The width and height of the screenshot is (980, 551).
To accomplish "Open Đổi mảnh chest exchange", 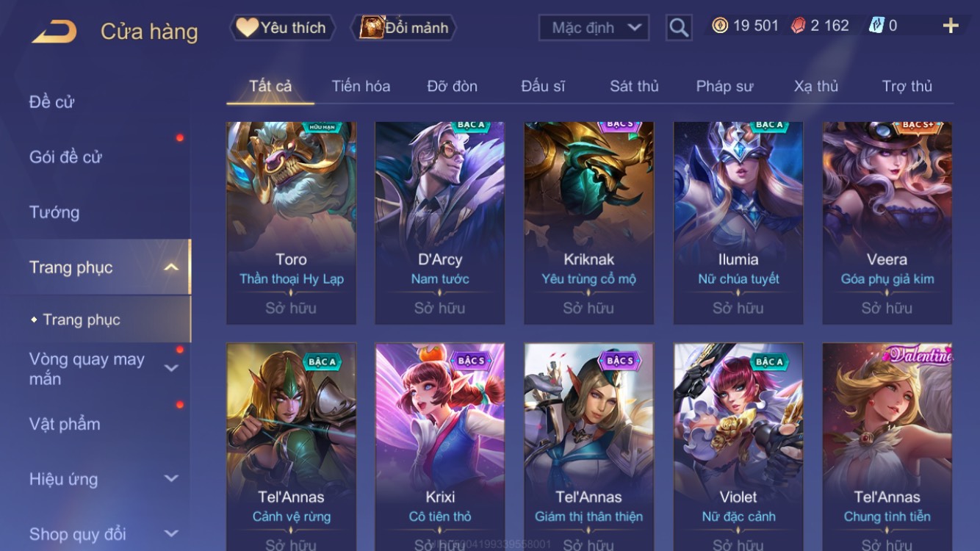I will point(405,28).
